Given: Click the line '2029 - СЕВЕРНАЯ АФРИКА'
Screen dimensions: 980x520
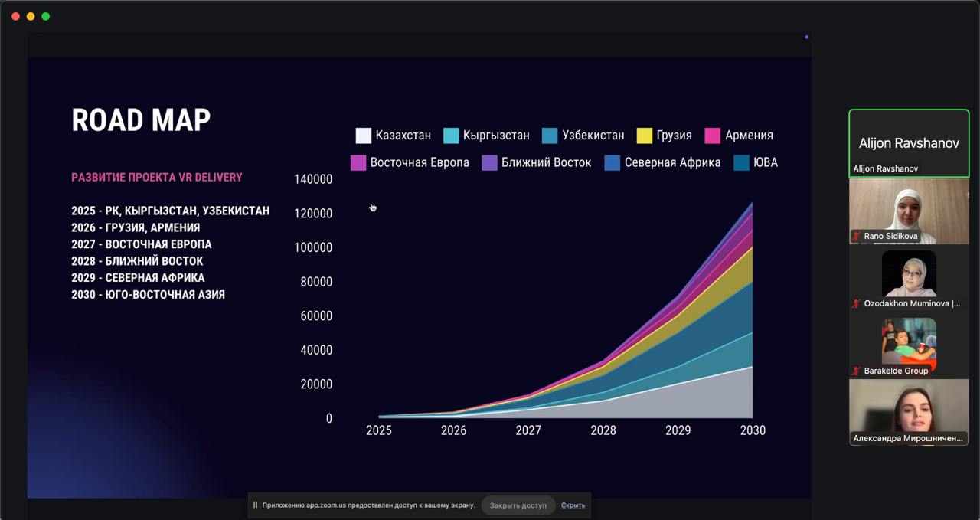Looking at the screenshot, I should click(x=138, y=278).
